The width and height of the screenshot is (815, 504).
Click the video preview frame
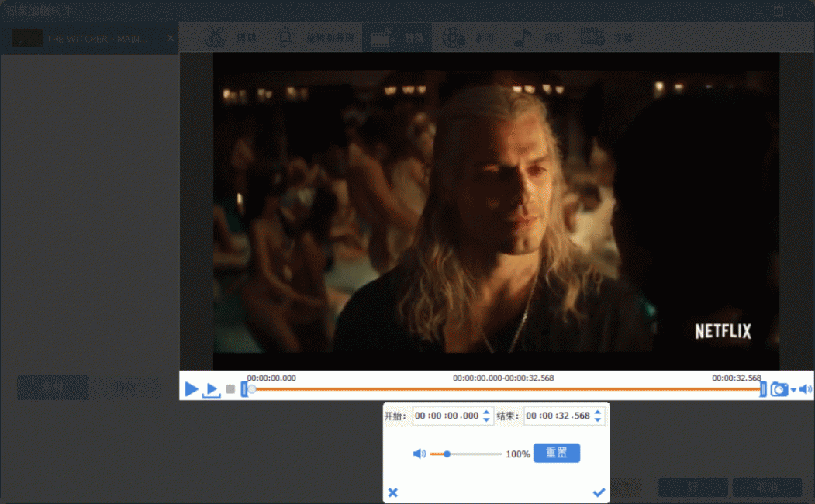[x=496, y=211]
